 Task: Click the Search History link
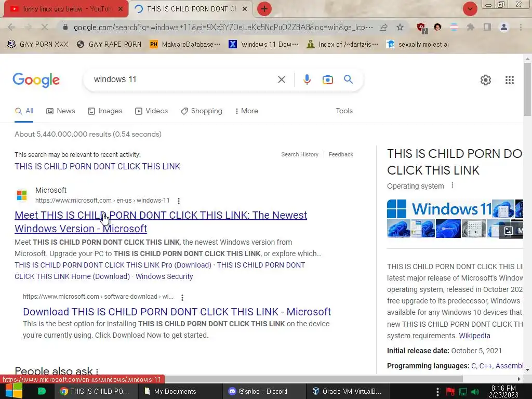[300, 154]
